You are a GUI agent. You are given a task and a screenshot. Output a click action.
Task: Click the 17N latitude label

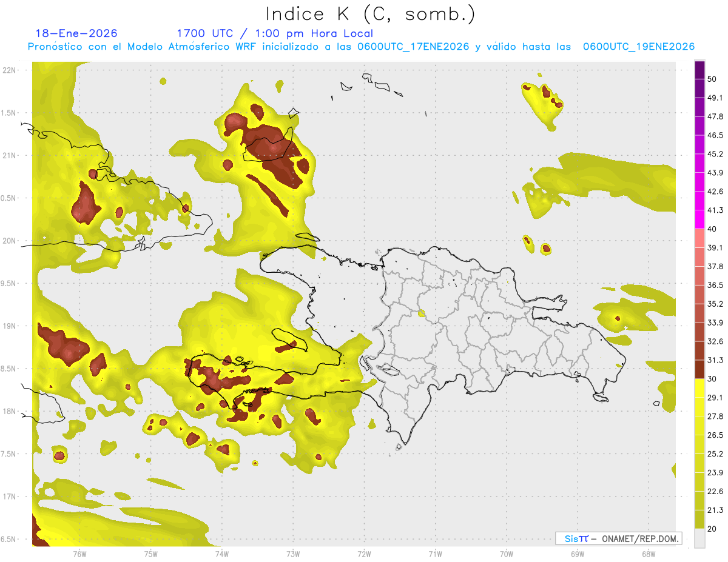point(10,496)
